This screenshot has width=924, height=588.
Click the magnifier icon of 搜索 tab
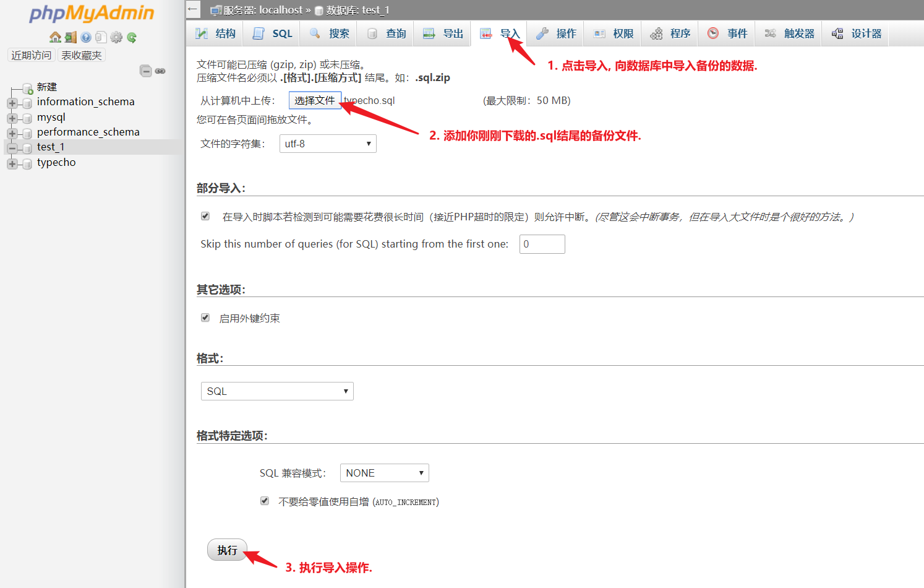(x=315, y=33)
